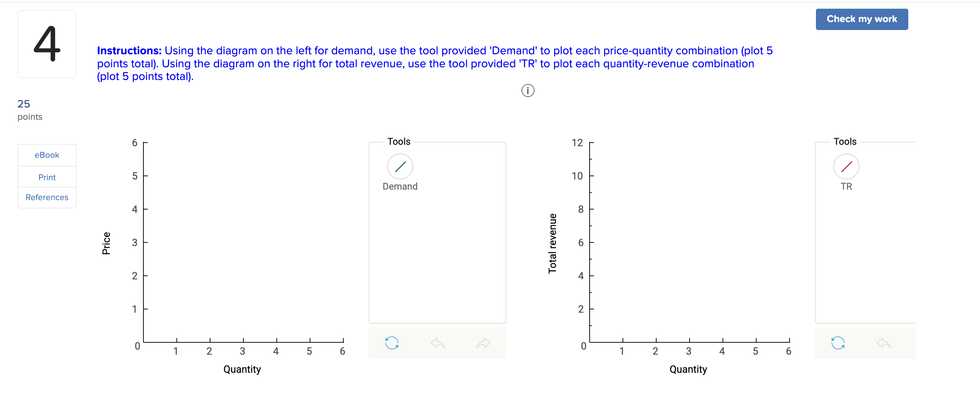The width and height of the screenshot is (980, 414).
Task: Reset the total revenue graph
Action: (838, 343)
